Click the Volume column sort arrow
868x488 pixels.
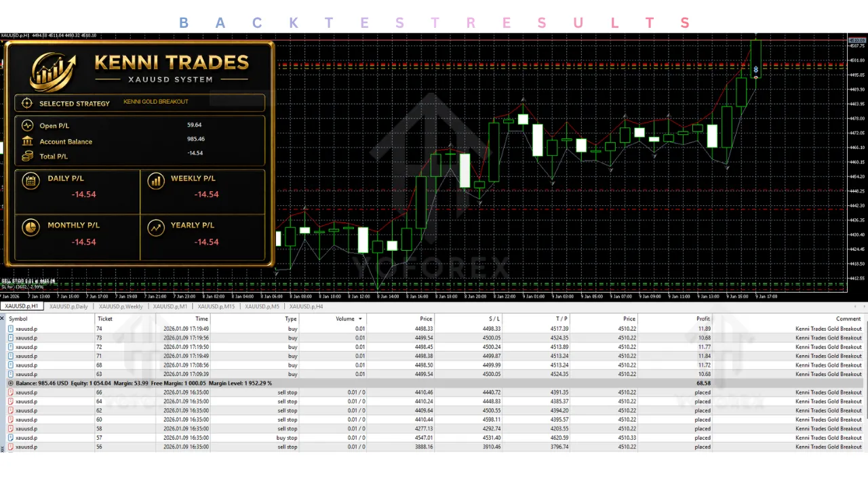[x=360, y=319]
